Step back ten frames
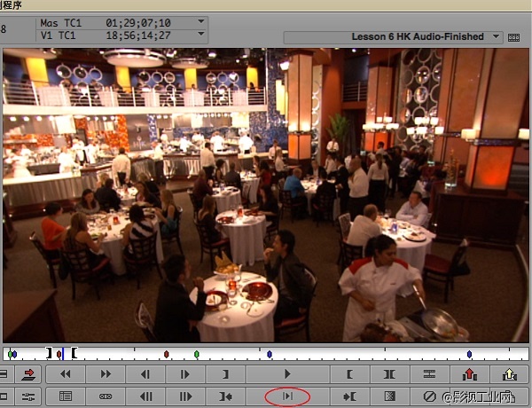This screenshot has height=408, width=532. point(146,396)
